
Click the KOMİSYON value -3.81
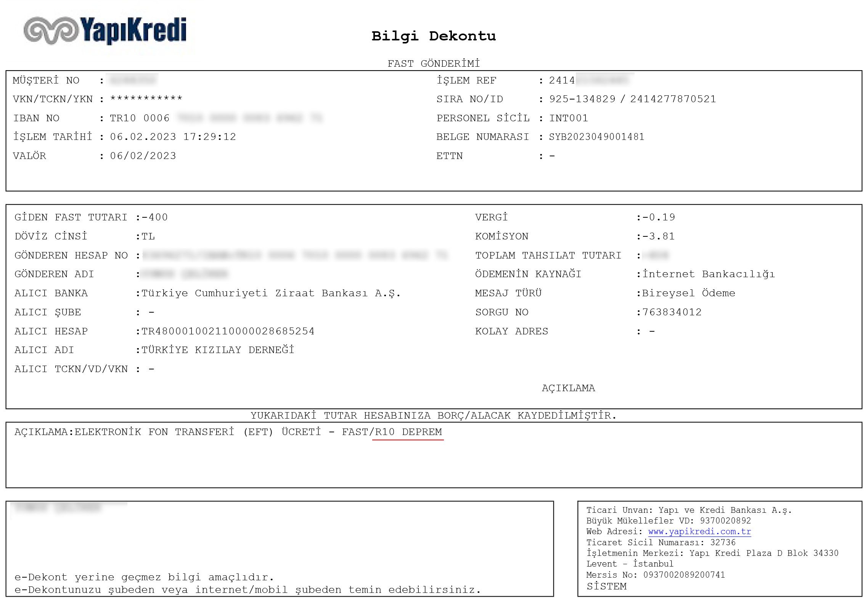659,236
